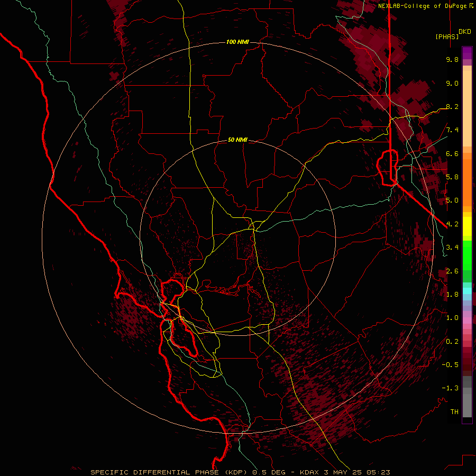Click the 9.8 value on the color scale
The image size is (476, 476).
coord(452,59)
